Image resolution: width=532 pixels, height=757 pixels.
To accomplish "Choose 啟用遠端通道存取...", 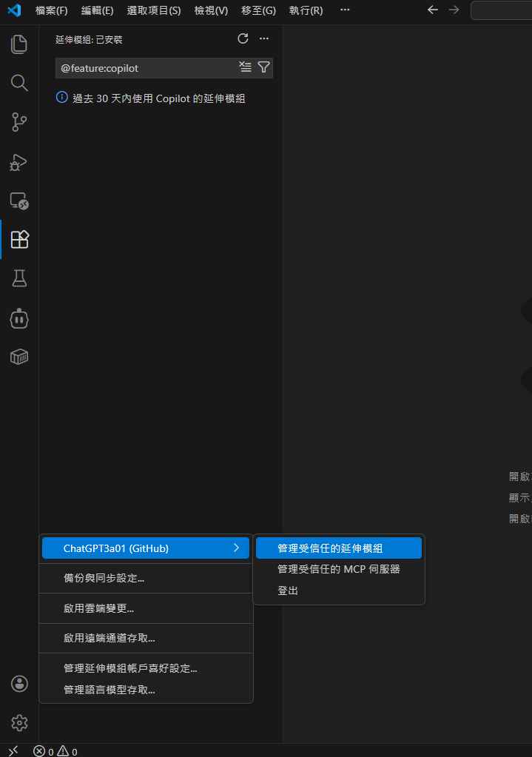I will coord(146,639).
